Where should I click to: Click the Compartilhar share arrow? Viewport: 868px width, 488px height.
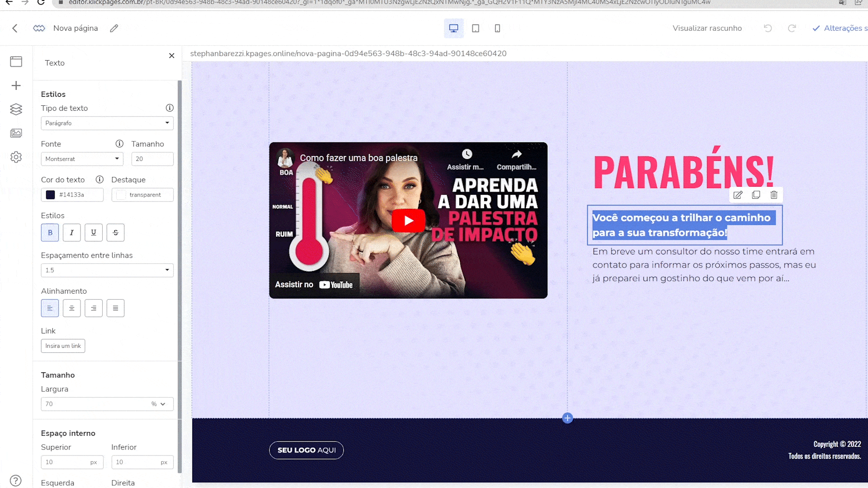click(517, 155)
